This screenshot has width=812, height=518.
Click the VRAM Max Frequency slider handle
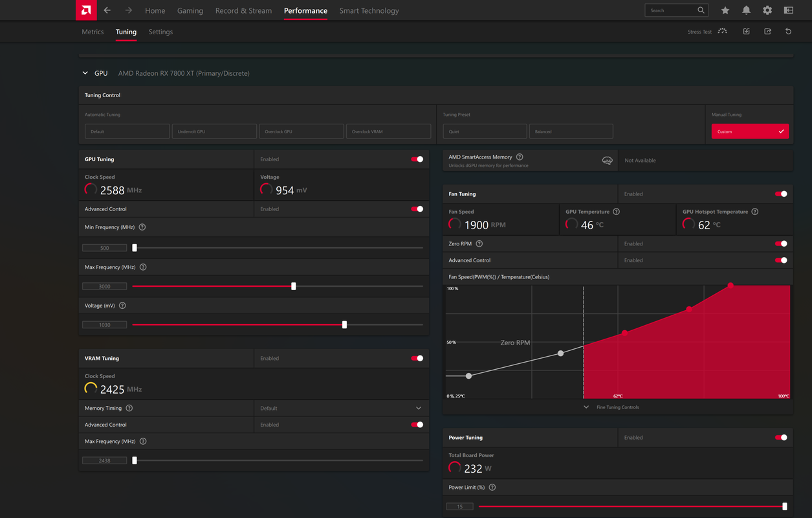click(135, 460)
